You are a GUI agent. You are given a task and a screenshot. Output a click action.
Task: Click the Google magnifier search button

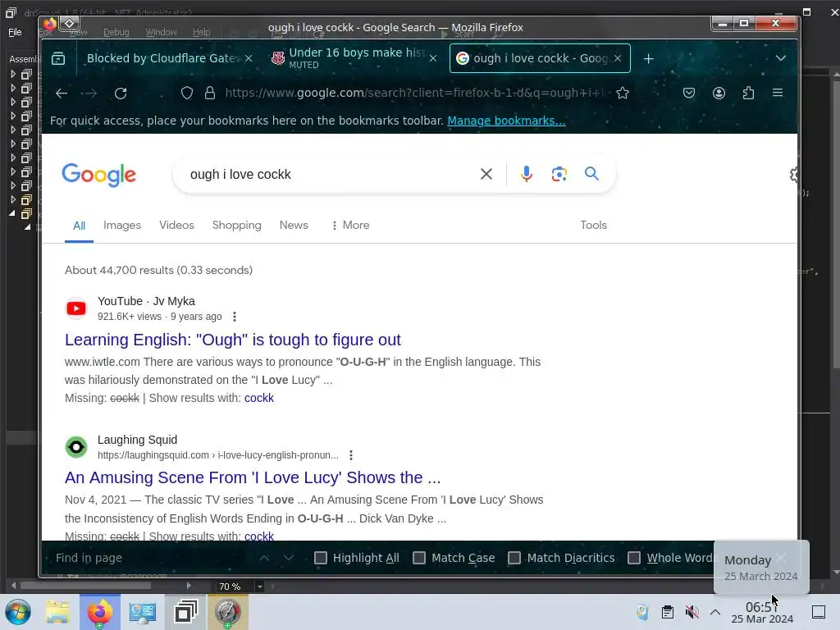point(591,174)
